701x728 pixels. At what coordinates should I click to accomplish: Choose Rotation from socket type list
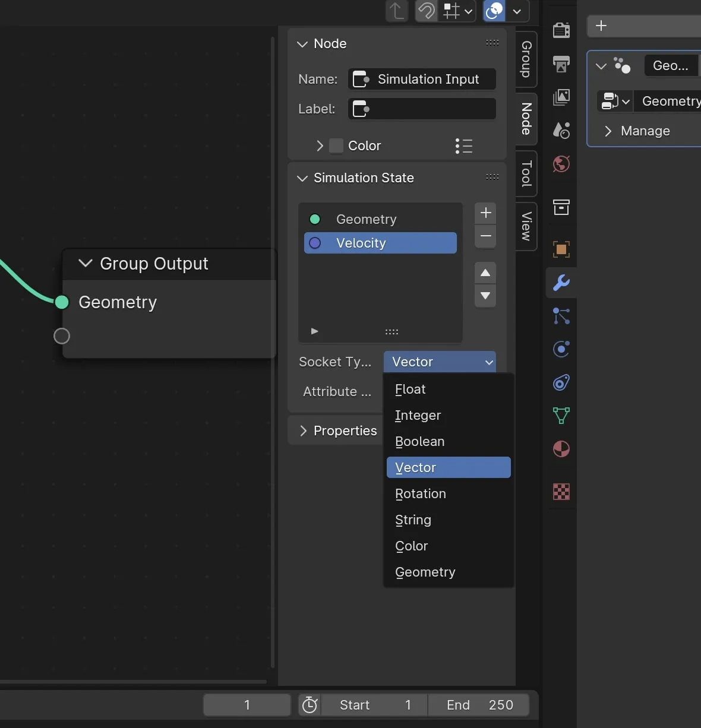(x=421, y=494)
